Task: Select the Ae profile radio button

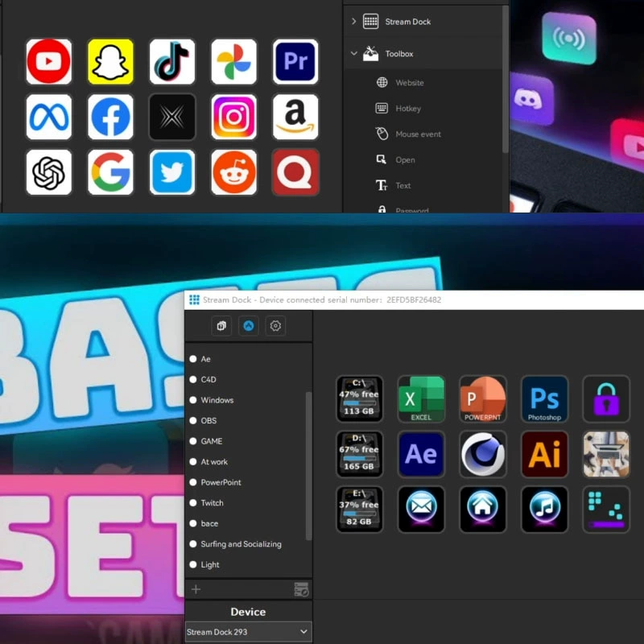Action: 193,359
